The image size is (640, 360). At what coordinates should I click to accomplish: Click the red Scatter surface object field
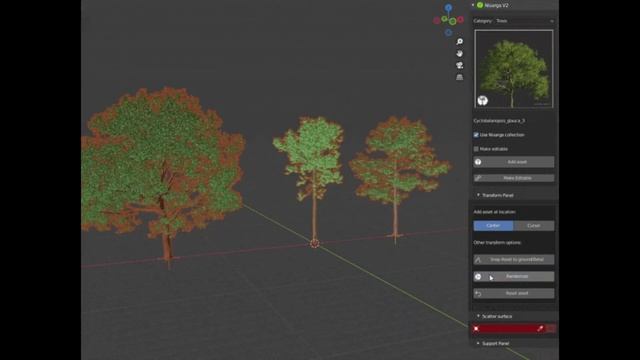[x=508, y=329]
